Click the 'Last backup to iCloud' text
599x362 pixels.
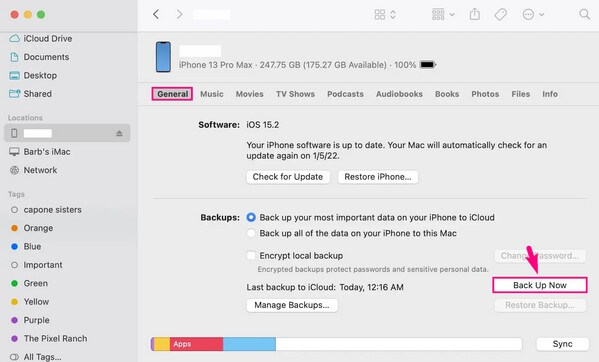pos(325,287)
